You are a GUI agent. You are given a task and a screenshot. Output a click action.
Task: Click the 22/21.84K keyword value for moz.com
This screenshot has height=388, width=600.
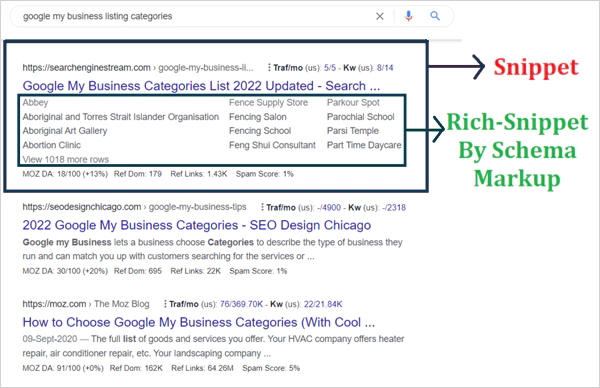coord(323,304)
